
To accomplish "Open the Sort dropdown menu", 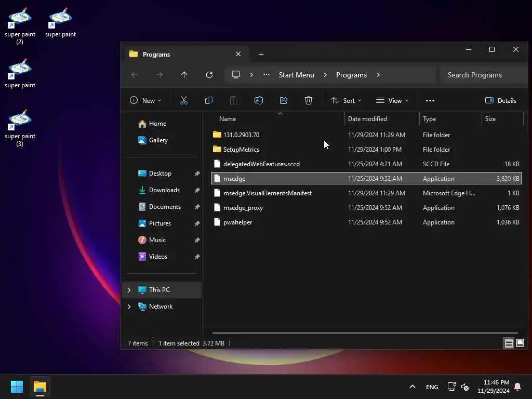I will point(346,100).
